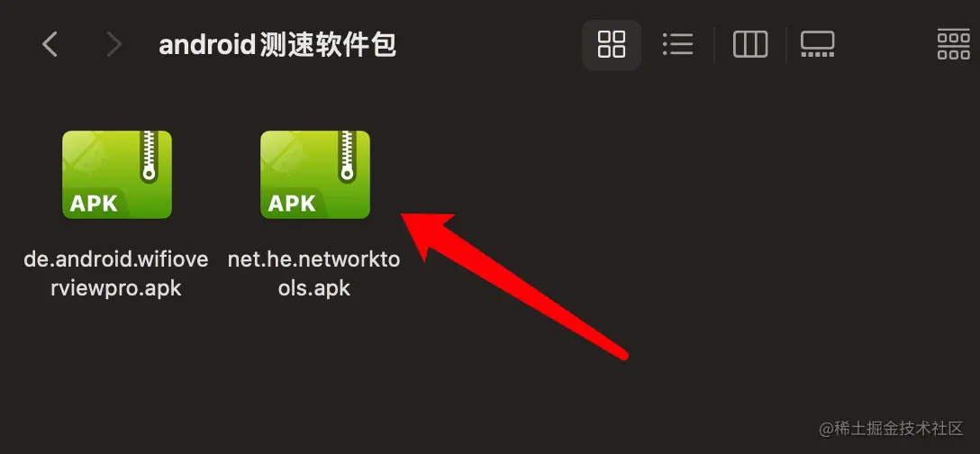Click the net.he.networktools.apk filename label
This screenshot has width=980, height=454.
tap(313, 274)
